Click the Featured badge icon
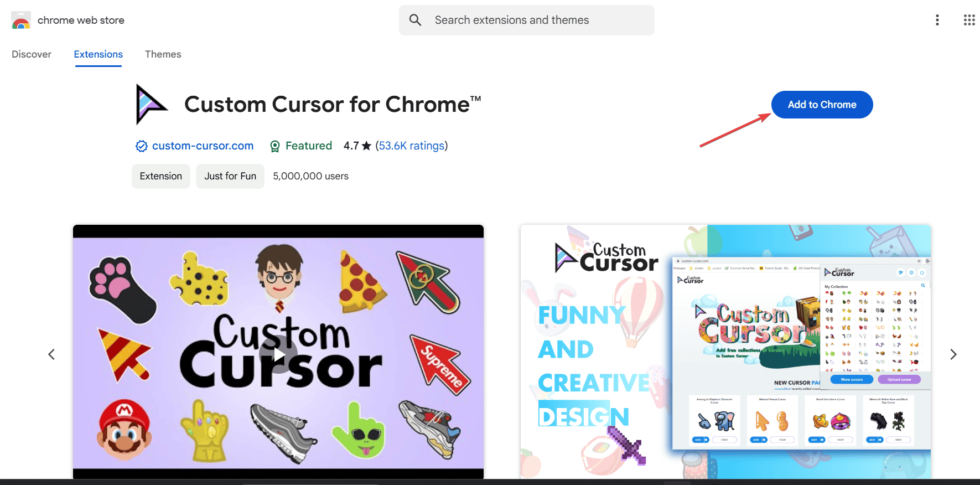 click(275, 146)
